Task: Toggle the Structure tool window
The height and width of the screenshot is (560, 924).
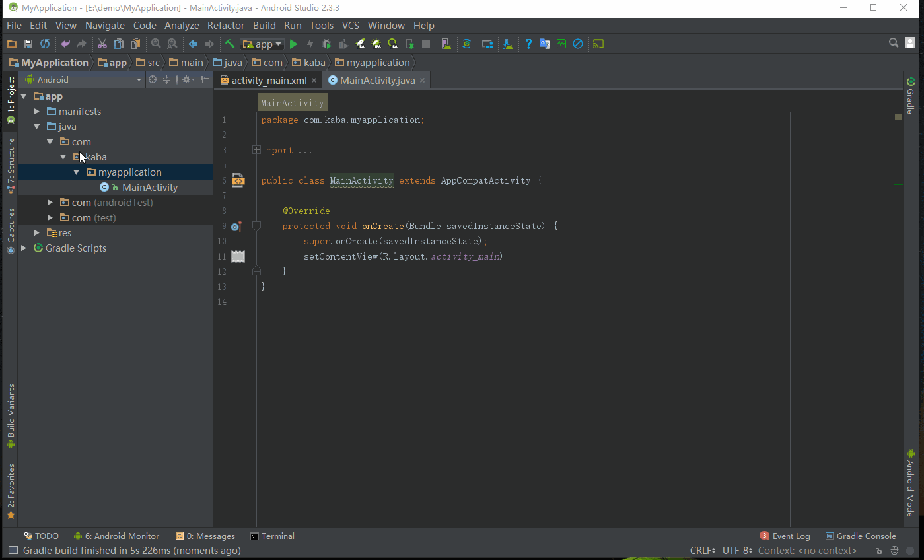Action: [11, 165]
